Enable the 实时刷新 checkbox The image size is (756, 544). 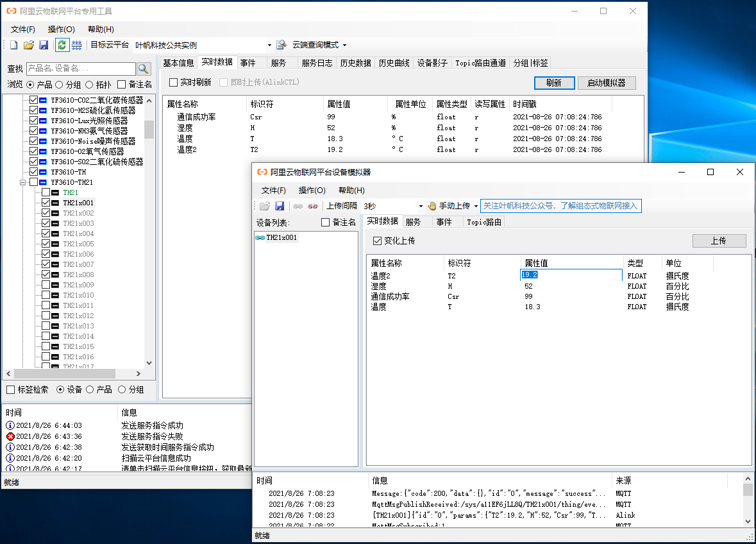pyautogui.click(x=174, y=83)
